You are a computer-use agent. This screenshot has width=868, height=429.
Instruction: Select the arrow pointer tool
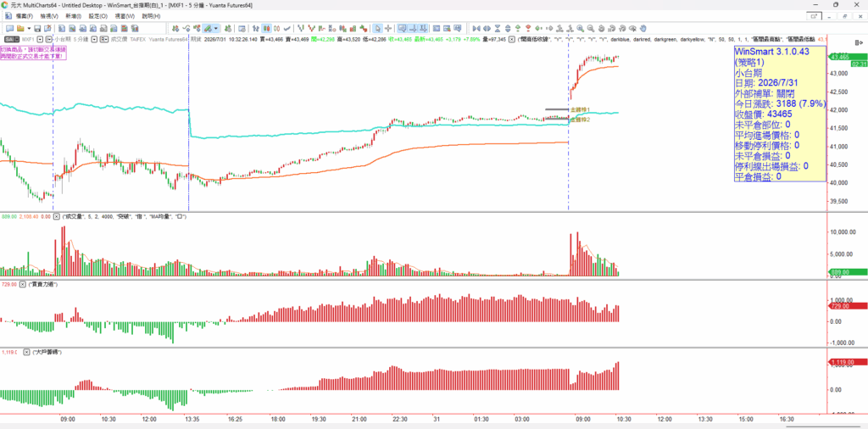(377, 28)
